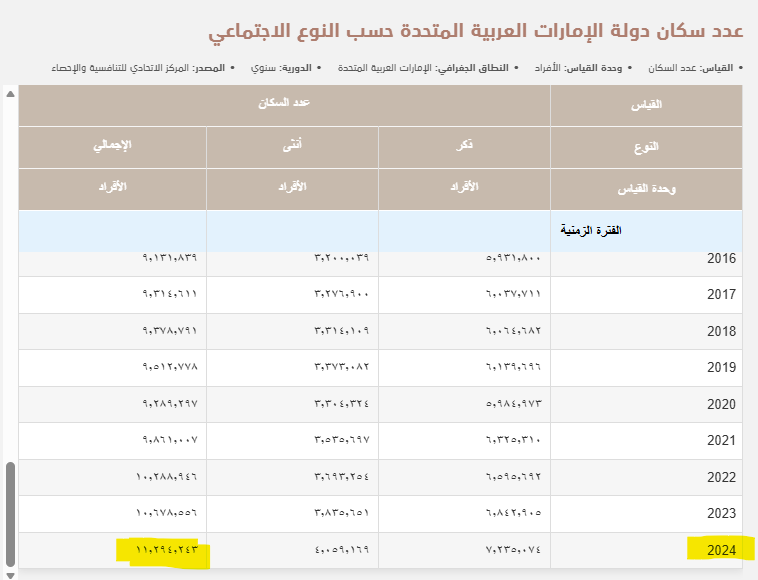The image size is (758, 580).
Task: Select the metadata text القياس: عدد السكان
Action: 690,68
